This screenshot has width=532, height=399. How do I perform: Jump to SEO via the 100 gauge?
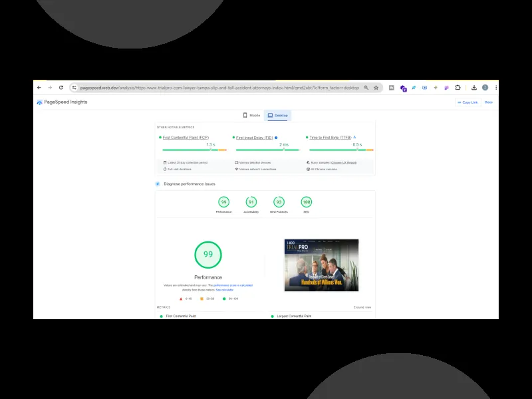point(307,202)
